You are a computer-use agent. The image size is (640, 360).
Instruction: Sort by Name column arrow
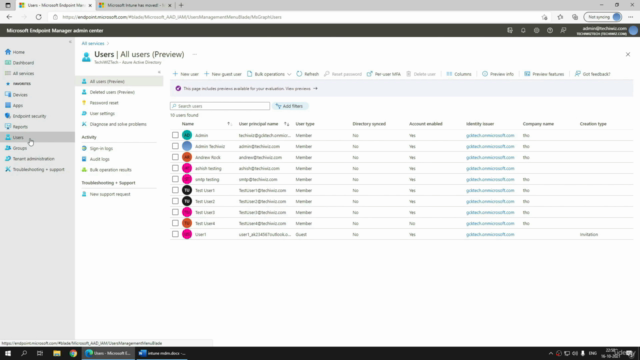click(x=229, y=124)
